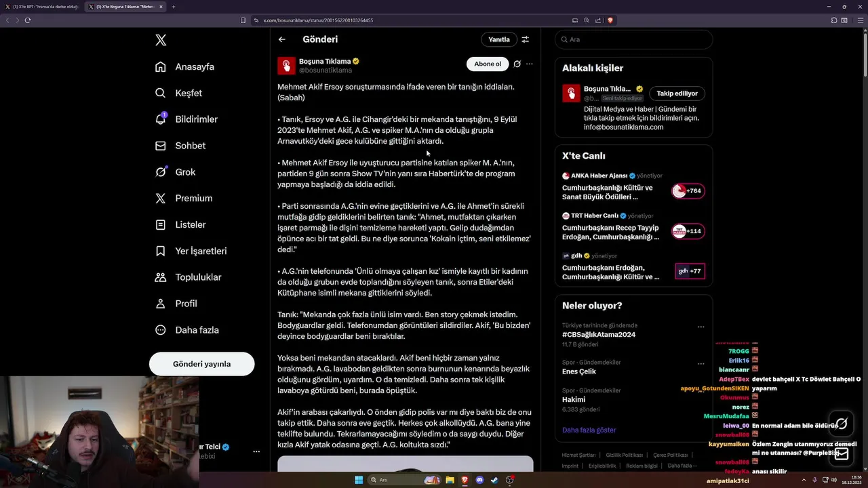Screen dimensions: 868x488
Task: Open the post's three-dot more menu
Action: (x=530, y=64)
